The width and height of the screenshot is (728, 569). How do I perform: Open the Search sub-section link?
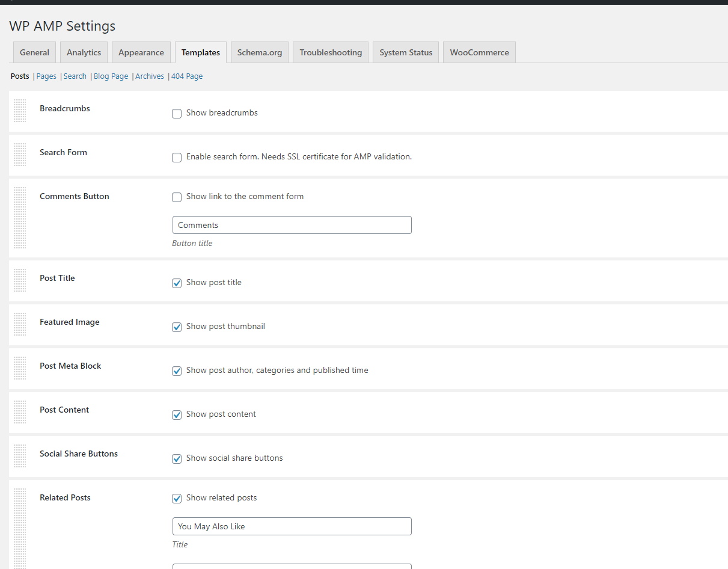(x=75, y=76)
